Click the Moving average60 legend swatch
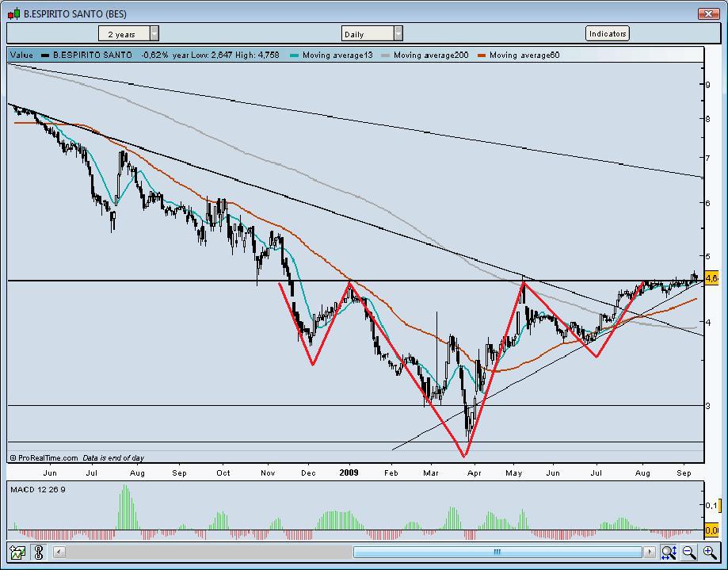 [x=482, y=55]
